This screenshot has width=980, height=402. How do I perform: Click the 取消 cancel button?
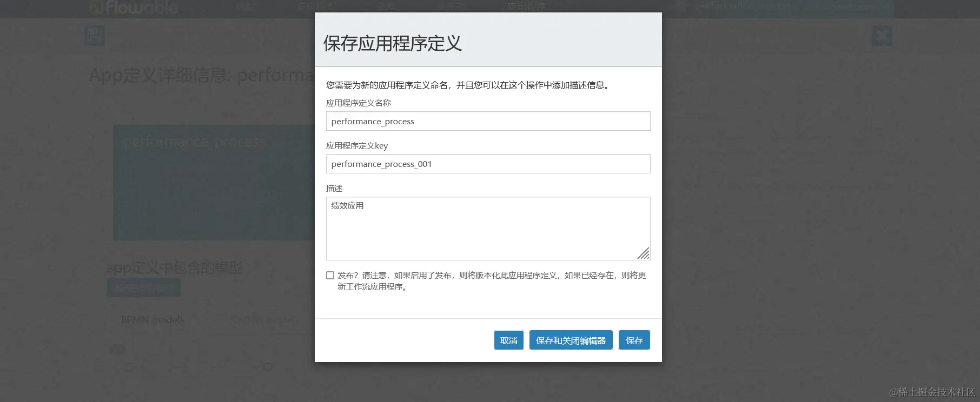tap(509, 340)
